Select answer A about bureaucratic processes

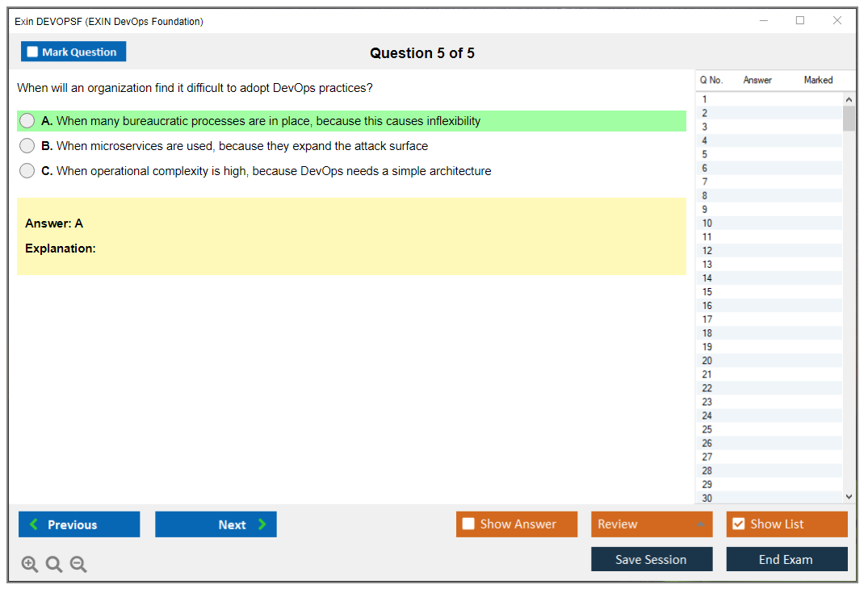(x=27, y=121)
